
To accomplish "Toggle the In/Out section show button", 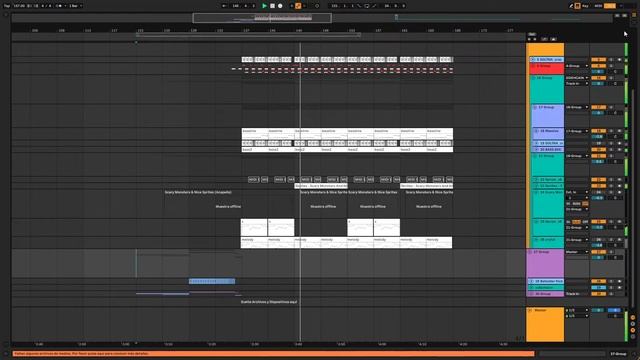I will tap(633, 317).
